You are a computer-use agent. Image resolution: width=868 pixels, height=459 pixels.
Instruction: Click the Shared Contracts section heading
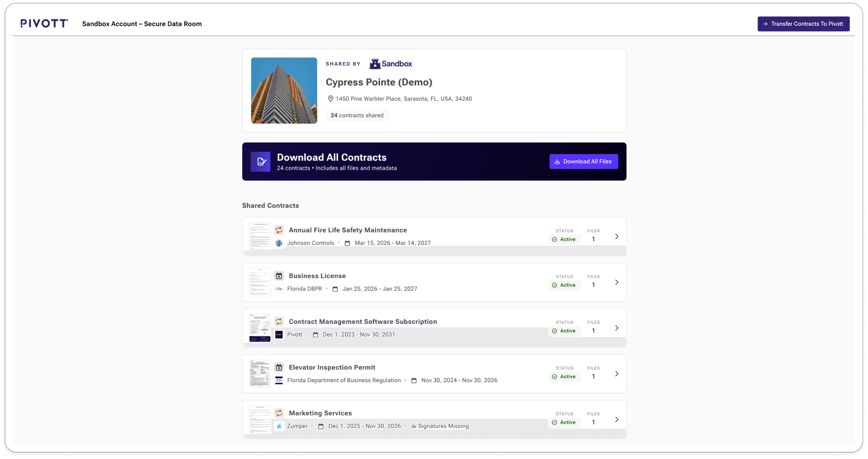pos(270,206)
